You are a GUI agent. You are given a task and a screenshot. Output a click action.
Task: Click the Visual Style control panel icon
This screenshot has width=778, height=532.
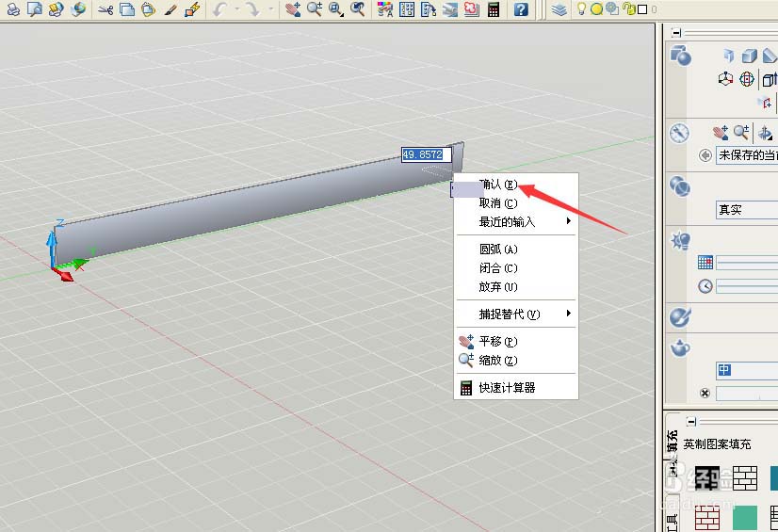680,187
